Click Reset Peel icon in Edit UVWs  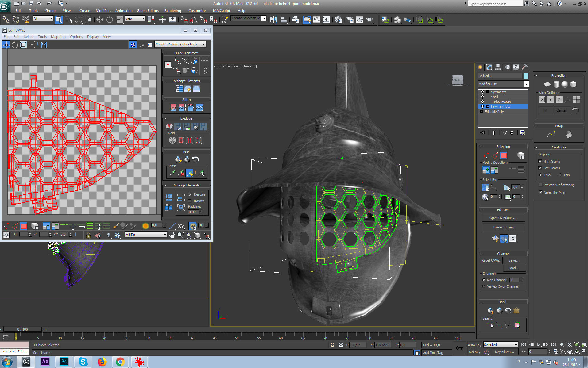click(195, 159)
